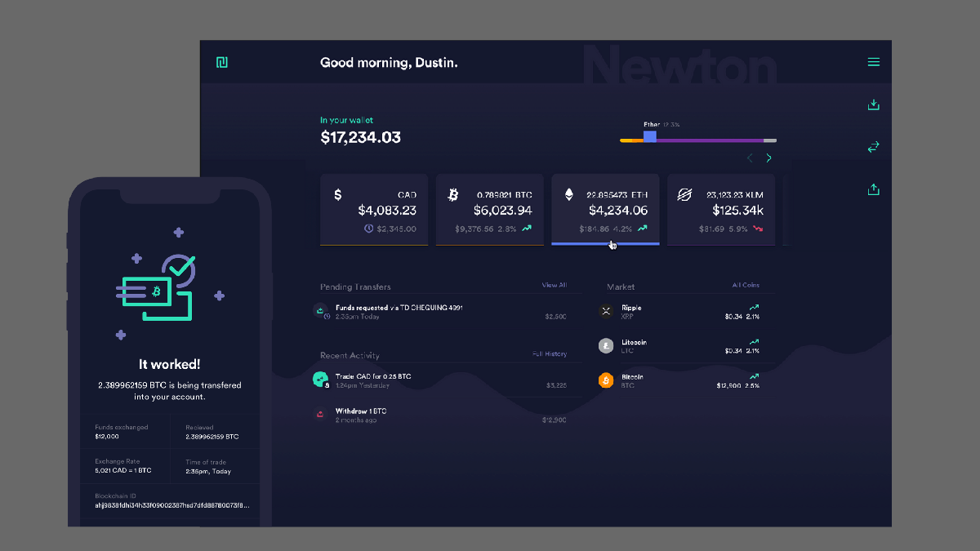Click the Ether segment handle on allocation bar
Image resolution: width=980 pixels, height=551 pixels.
tap(649, 137)
